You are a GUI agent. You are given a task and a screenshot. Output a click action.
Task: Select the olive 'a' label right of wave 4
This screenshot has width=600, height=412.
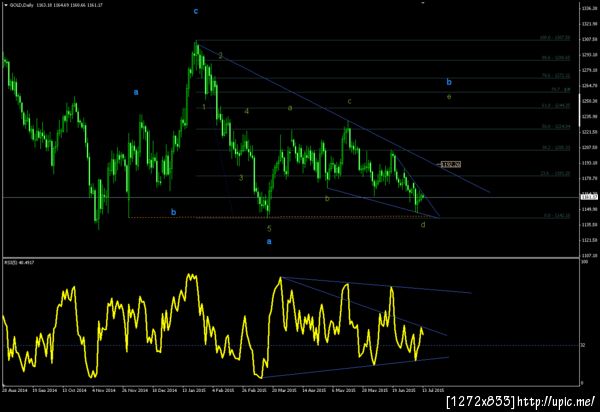[290, 108]
